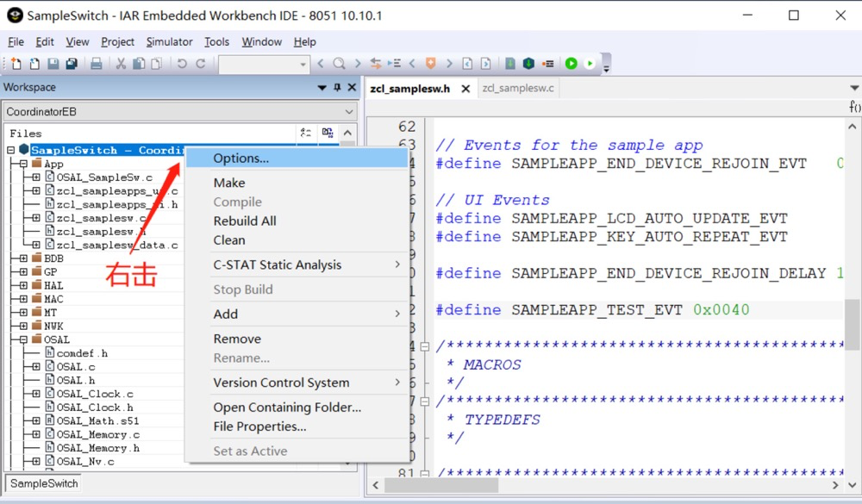Open C-STAT Static Analysis submenu
Image resolution: width=862 pixels, height=504 pixels.
(x=297, y=264)
